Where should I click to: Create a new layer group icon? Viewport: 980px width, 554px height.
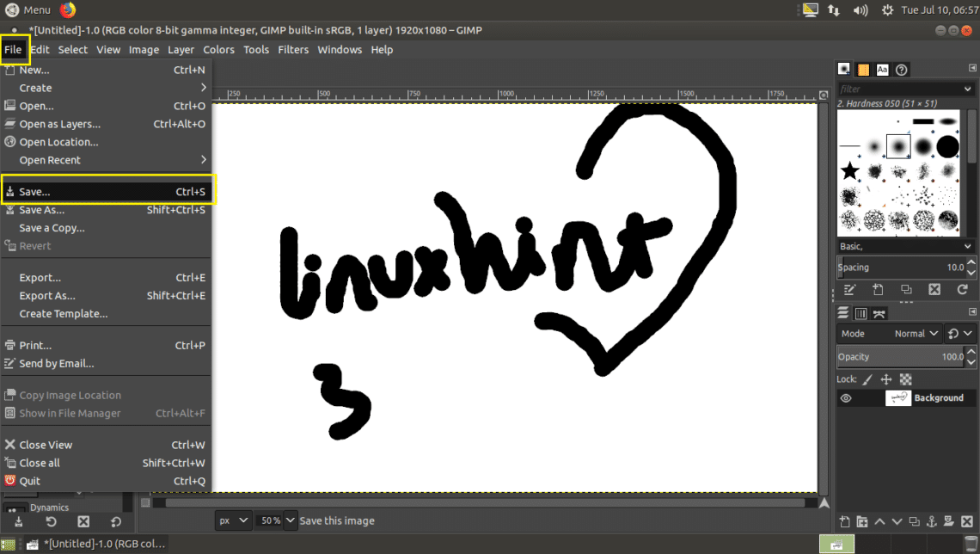tap(862, 521)
